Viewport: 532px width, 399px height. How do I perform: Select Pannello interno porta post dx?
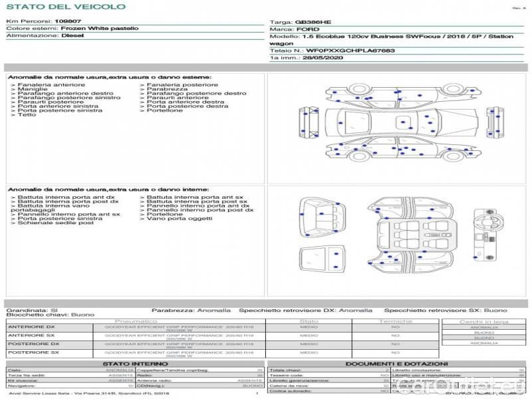[200, 210]
